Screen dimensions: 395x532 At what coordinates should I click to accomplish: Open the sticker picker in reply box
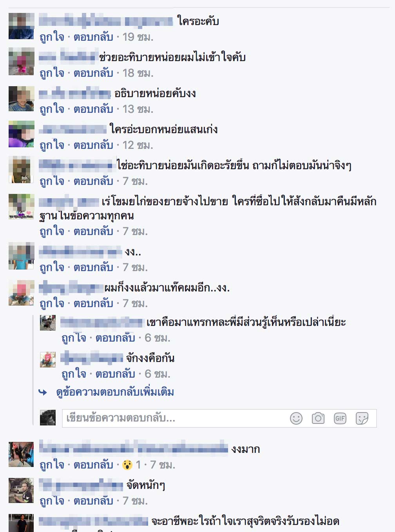pos(362,418)
